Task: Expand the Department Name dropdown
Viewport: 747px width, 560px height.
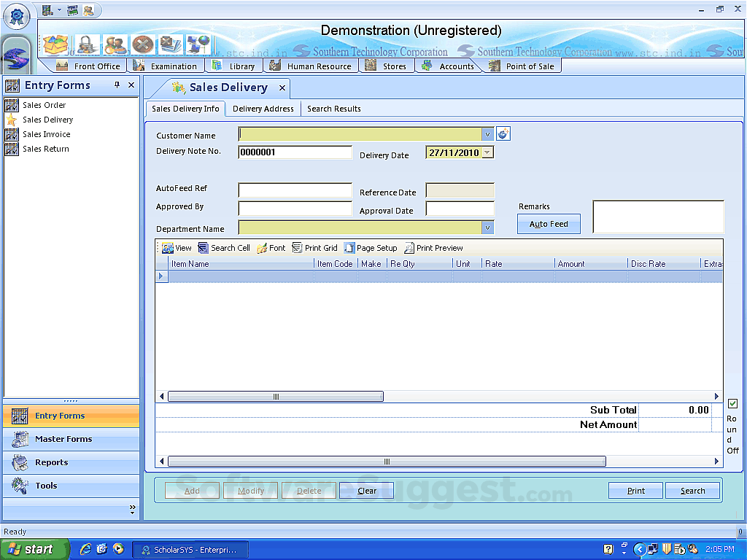Action: (487, 227)
